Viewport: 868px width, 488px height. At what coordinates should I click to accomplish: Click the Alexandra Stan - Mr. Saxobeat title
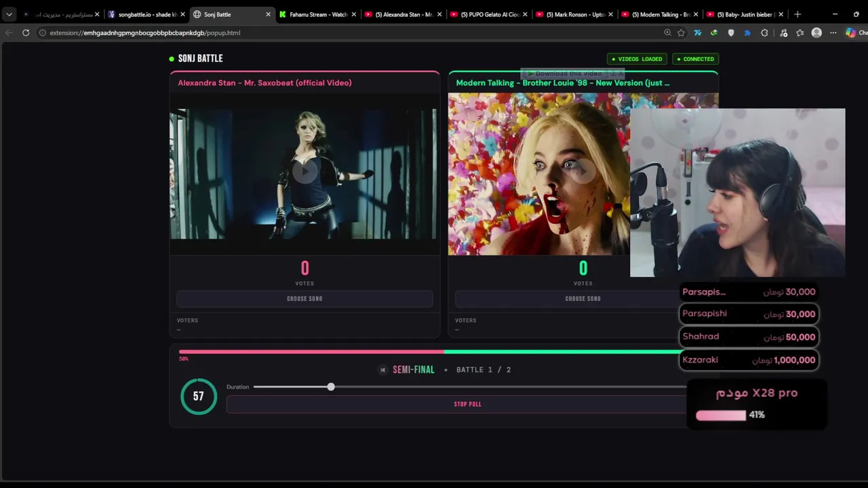pyautogui.click(x=264, y=83)
